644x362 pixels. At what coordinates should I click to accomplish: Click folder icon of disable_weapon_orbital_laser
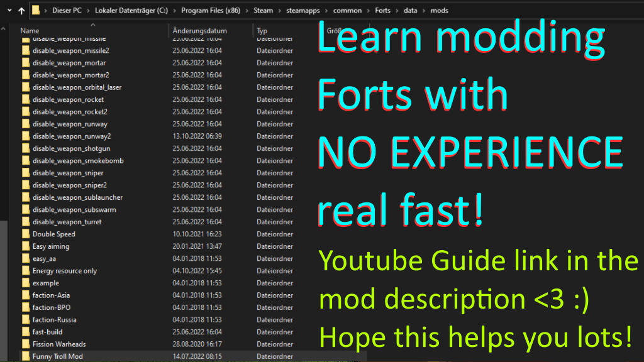click(x=25, y=87)
